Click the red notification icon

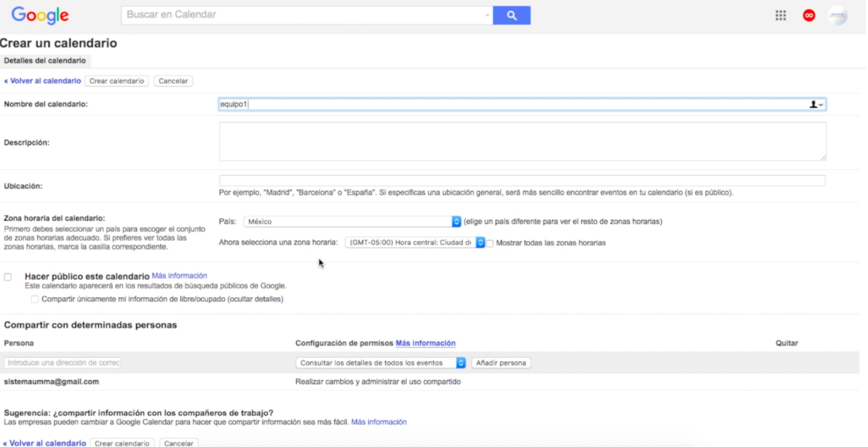coord(809,16)
